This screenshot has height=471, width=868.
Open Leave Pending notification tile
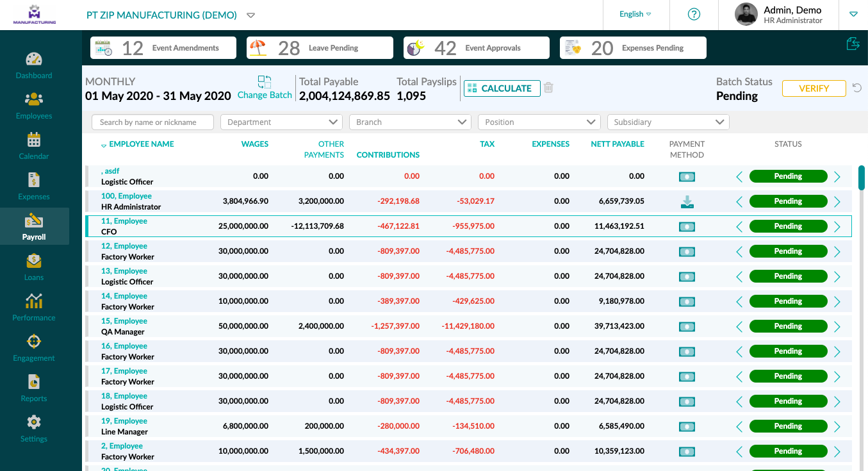[320, 48]
